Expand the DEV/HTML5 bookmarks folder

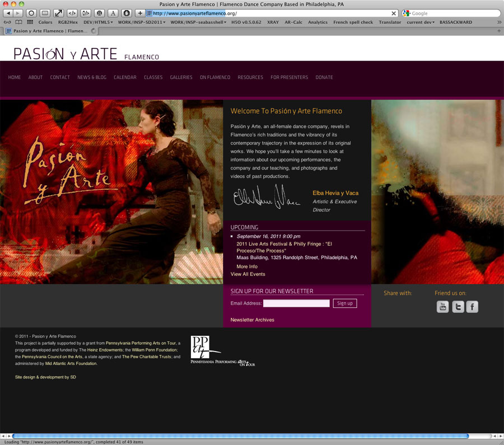coord(98,22)
